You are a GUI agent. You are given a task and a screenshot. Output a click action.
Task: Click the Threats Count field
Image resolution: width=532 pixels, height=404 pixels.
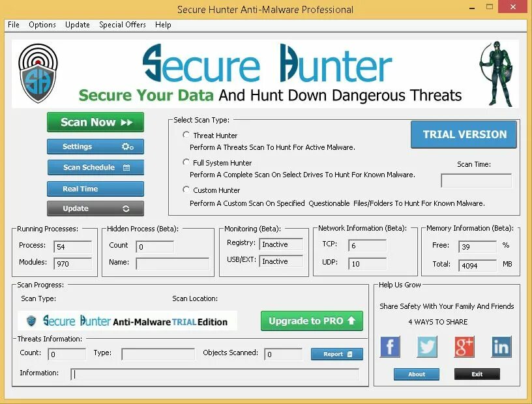tap(67, 354)
